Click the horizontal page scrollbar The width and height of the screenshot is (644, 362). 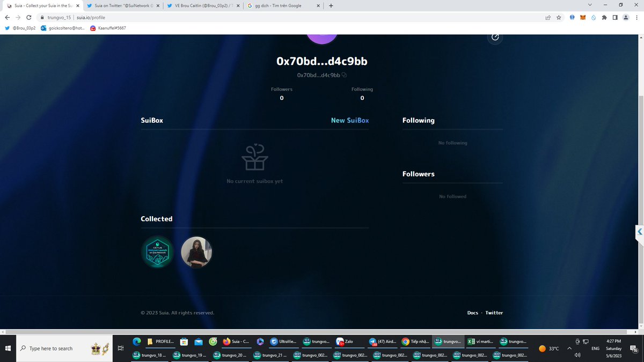(317, 333)
